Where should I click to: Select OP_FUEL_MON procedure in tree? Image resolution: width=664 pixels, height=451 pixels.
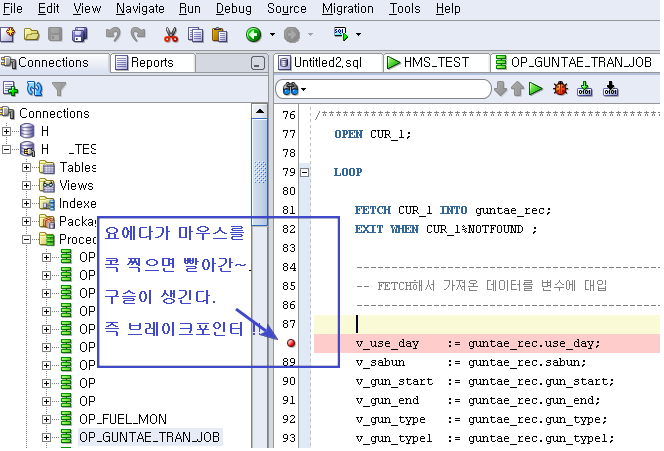[122, 419]
